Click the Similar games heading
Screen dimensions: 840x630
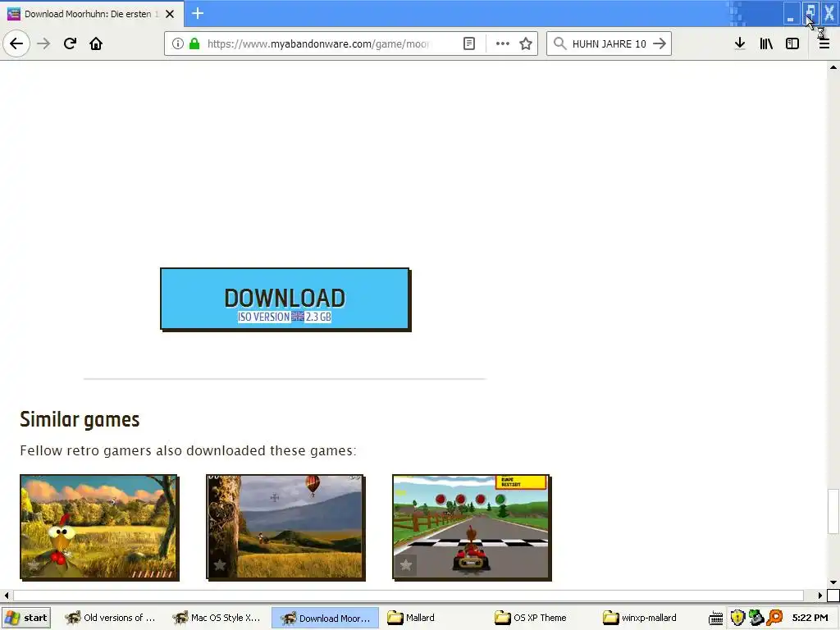coord(80,419)
